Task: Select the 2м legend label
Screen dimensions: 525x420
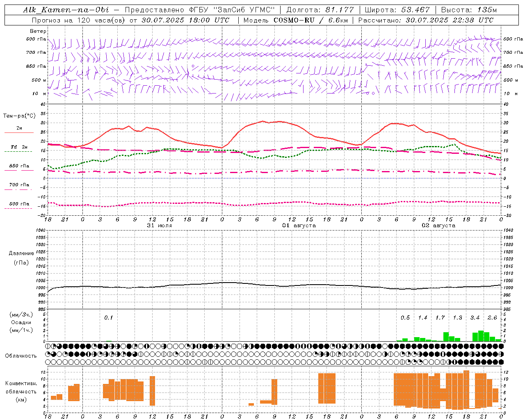Action: click(x=19, y=128)
